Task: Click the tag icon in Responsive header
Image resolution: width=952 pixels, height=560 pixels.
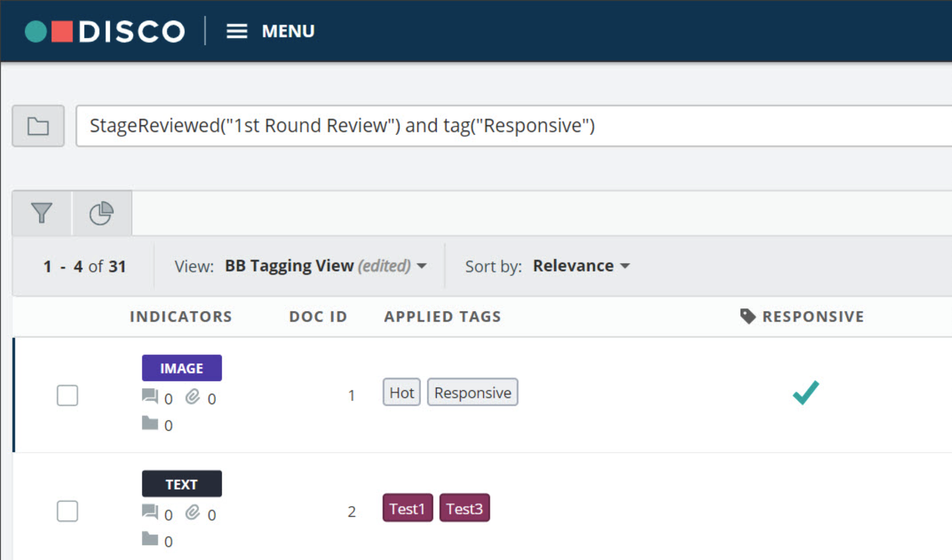Action: tap(748, 316)
